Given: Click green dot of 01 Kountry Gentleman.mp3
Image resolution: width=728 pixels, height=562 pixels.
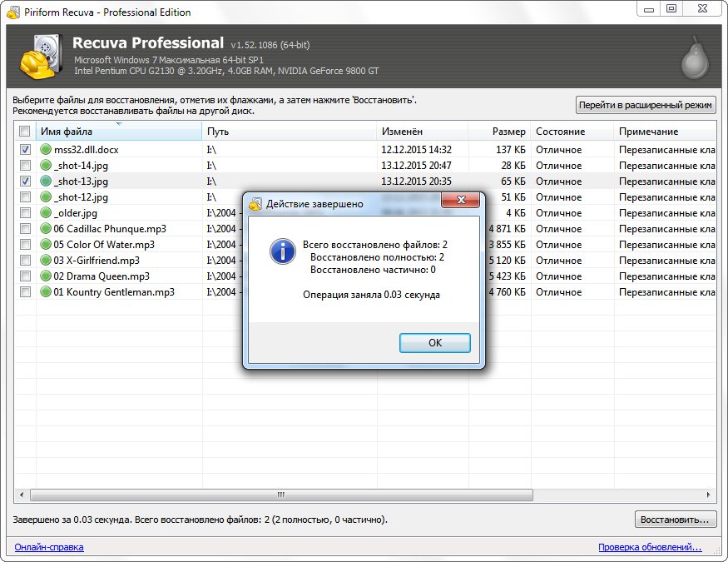Looking at the screenshot, I should [46, 291].
